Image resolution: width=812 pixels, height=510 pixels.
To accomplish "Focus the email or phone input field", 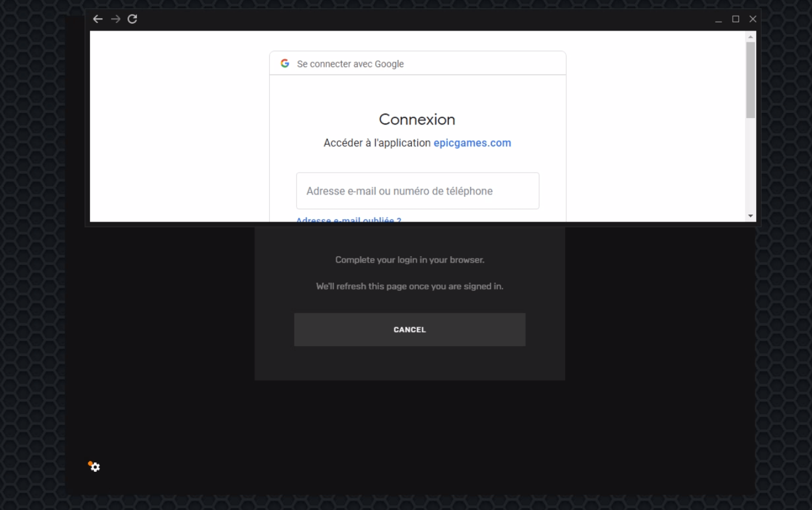I will (x=417, y=191).
